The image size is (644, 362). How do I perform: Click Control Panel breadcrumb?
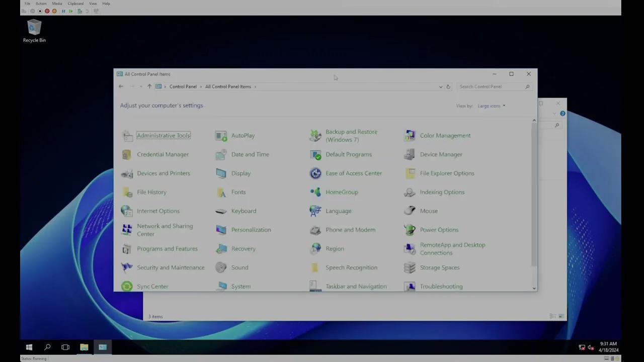[x=183, y=86]
